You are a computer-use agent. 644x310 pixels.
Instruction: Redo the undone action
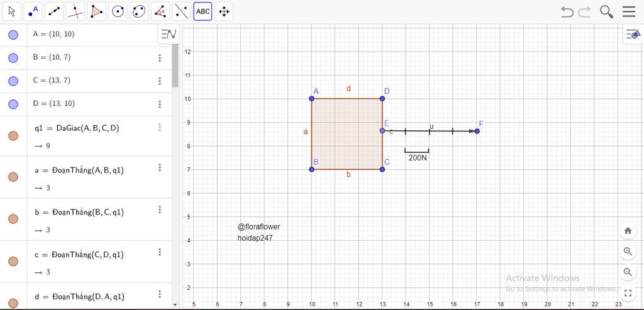[584, 11]
